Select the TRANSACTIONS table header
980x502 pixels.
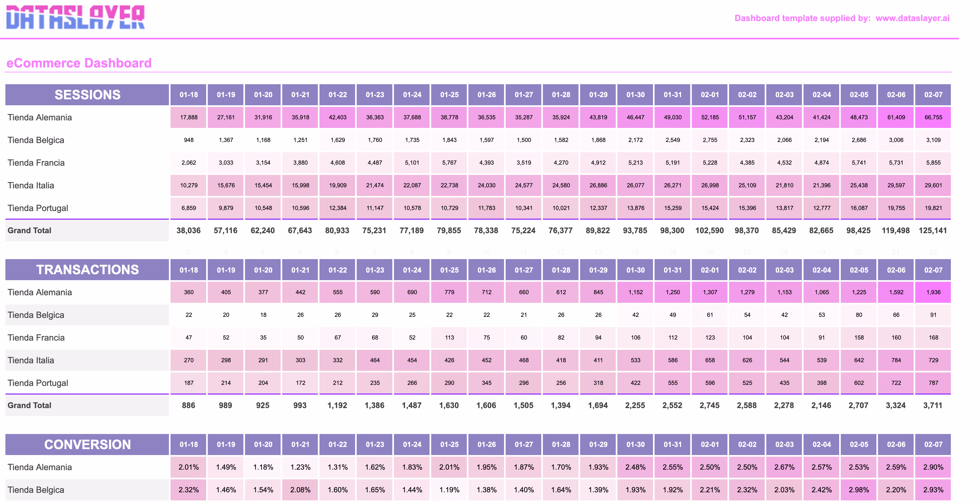tap(87, 270)
